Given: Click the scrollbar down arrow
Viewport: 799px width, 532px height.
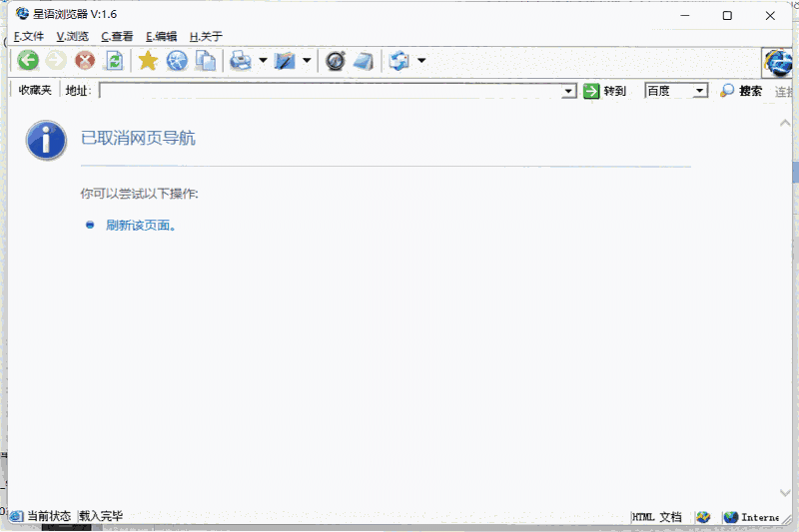Looking at the screenshot, I should [785, 493].
